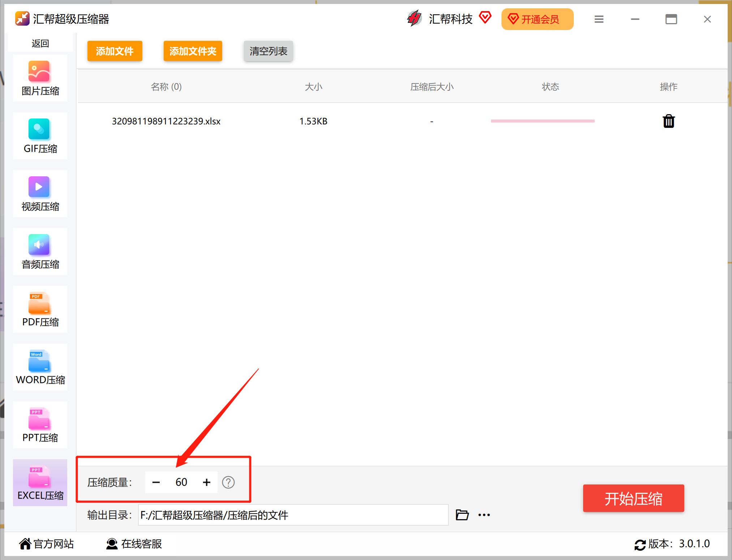Decrease compression quality with minus button
The width and height of the screenshot is (732, 560).
[156, 482]
